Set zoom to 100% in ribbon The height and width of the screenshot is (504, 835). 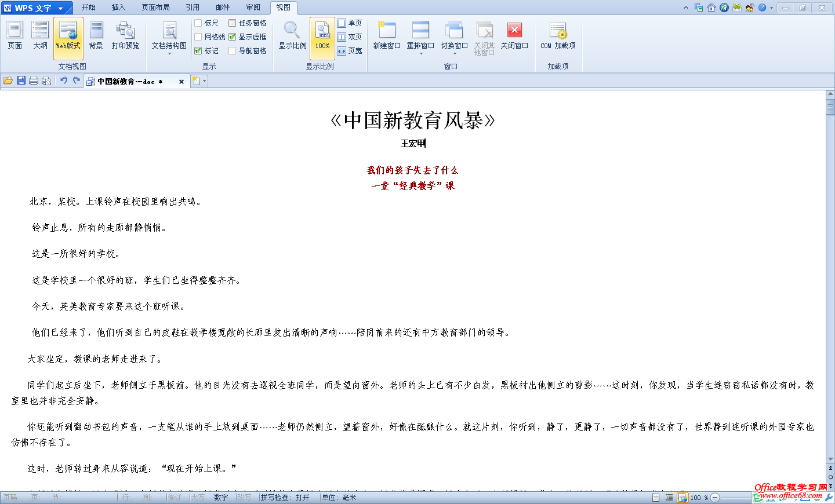tap(322, 37)
